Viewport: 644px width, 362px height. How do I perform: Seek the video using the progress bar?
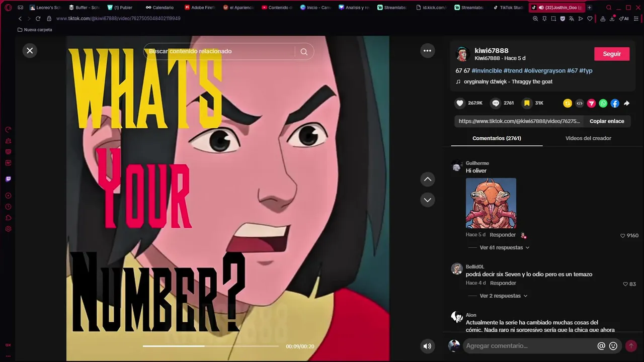[x=211, y=346]
